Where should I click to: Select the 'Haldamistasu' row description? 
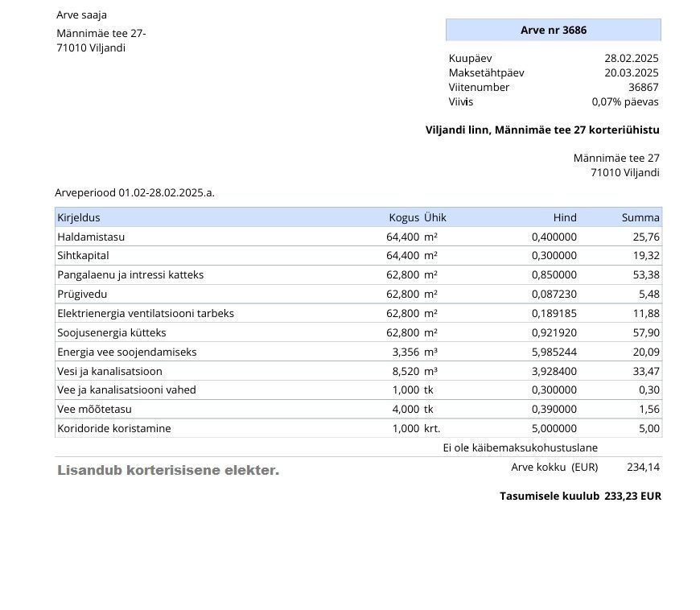tap(91, 237)
